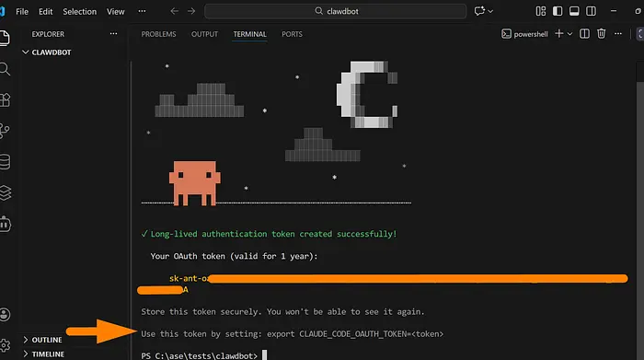Click 'Your OAuth token (valid for 1 year)' text

coord(234,256)
